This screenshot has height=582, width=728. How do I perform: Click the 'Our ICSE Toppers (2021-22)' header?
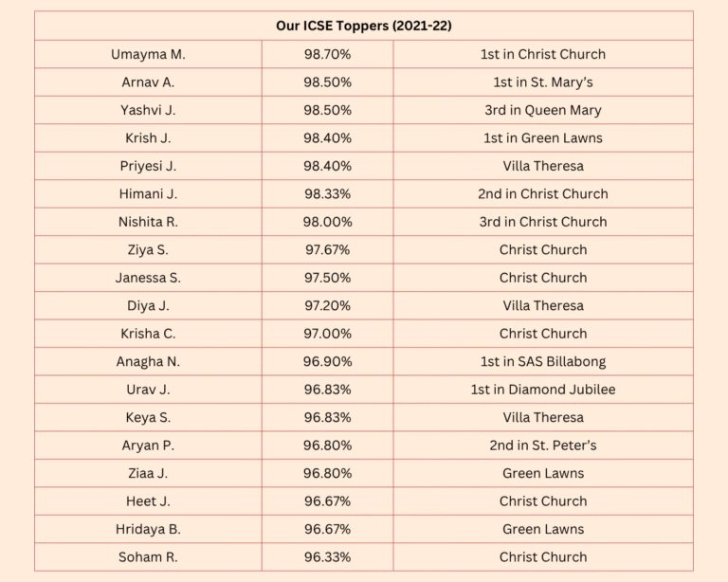point(363,26)
